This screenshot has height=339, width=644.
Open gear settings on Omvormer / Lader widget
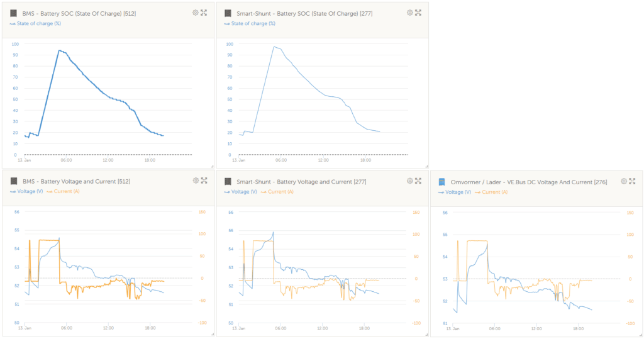pyautogui.click(x=624, y=181)
